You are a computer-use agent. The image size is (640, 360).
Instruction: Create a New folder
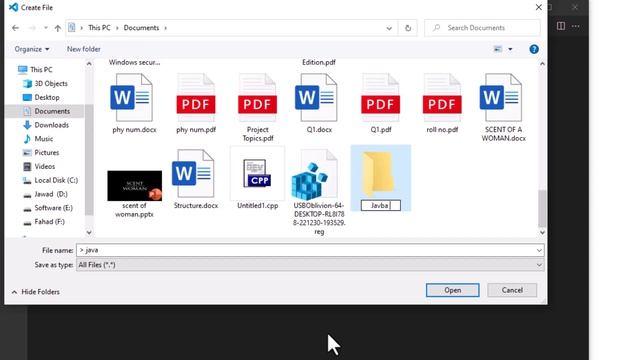pos(84,49)
